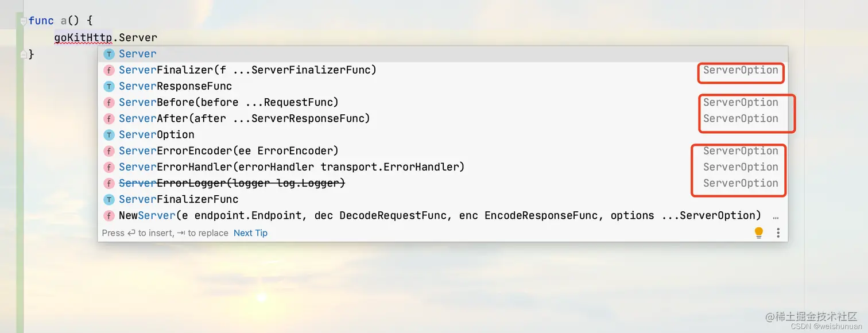Click the type icon beside Server

tap(109, 54)
